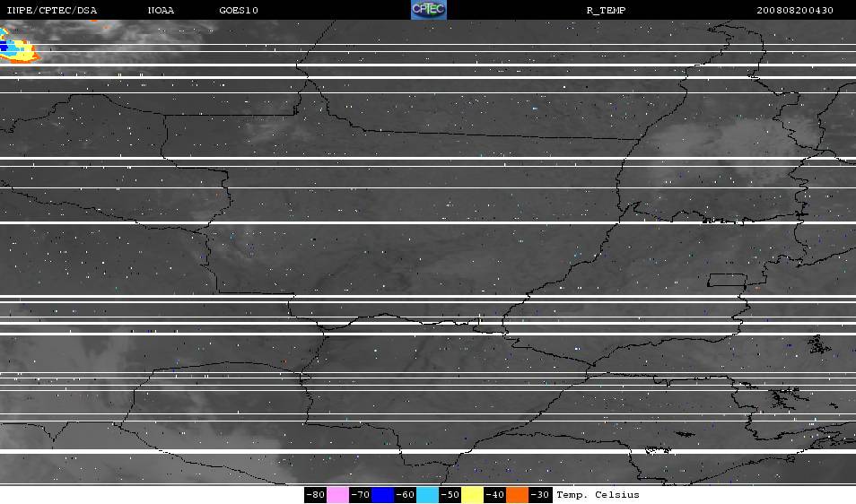
Task: Click the 200808200430 timestamp
Action: [795, 10]
